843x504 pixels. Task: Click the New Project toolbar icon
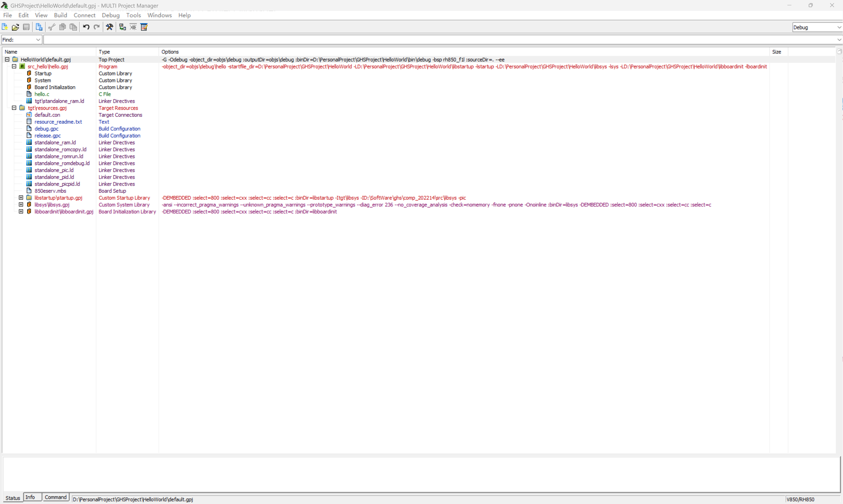[5, 27]
